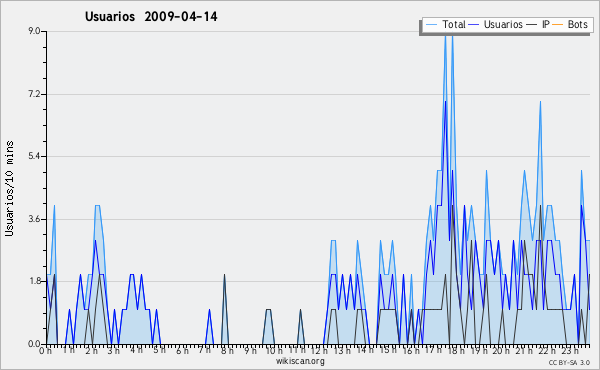
Task: Click the '16 h' x-axis label
Action: 411,350
